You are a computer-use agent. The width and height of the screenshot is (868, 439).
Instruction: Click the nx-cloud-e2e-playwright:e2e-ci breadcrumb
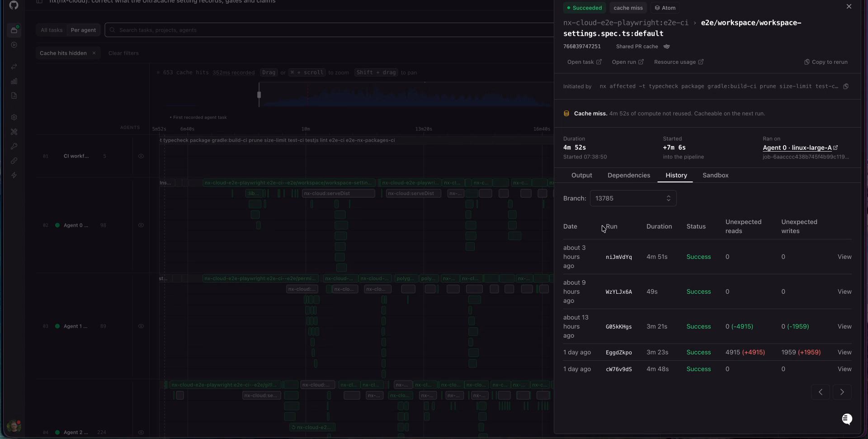[626, 23]
